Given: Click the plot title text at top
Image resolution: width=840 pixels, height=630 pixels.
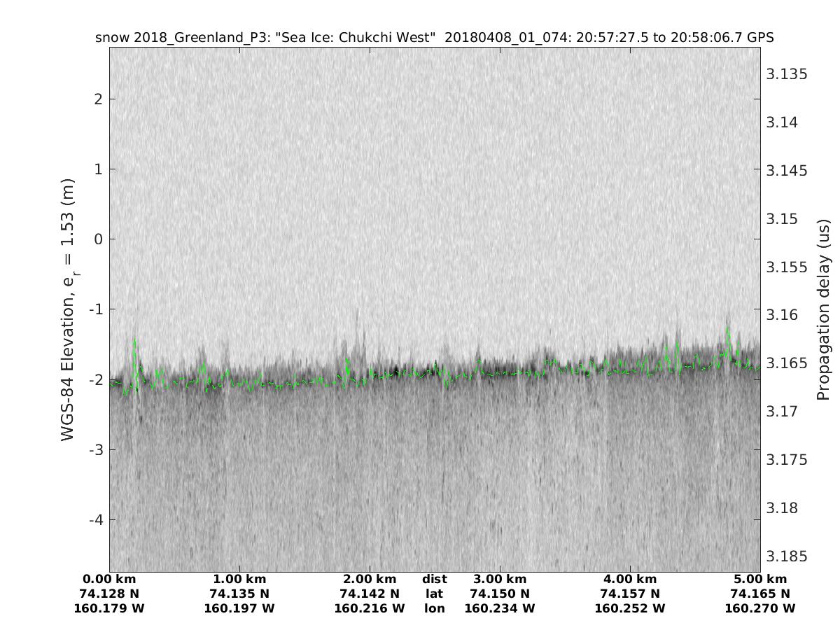Looking at the screenshot, I should pos(434,37).
